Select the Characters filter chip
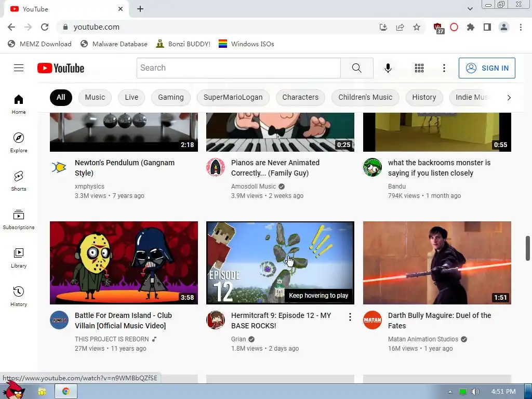The image size is (532, 399). (x=300, y=97)
